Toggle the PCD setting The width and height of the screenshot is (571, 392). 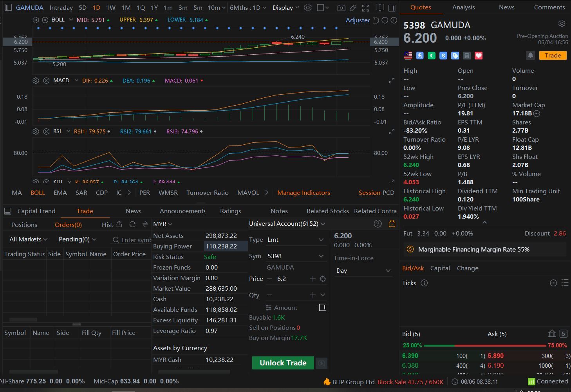(x=388, y=192)
